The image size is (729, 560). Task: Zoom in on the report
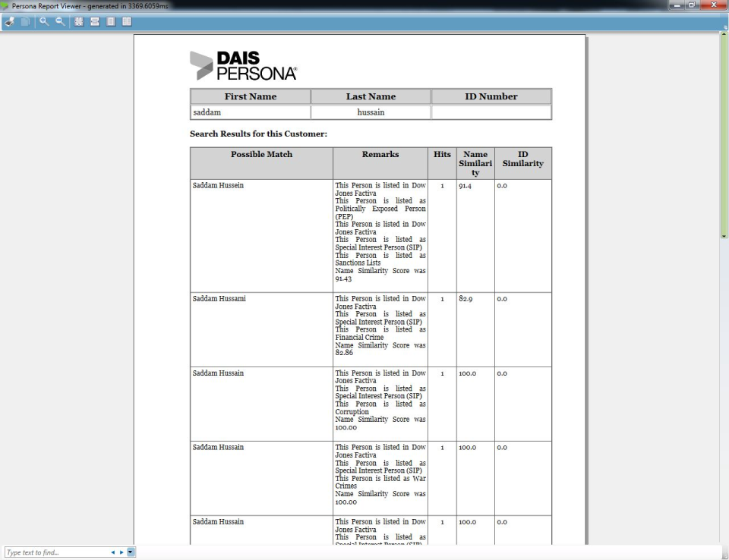(x=45, y=22)
